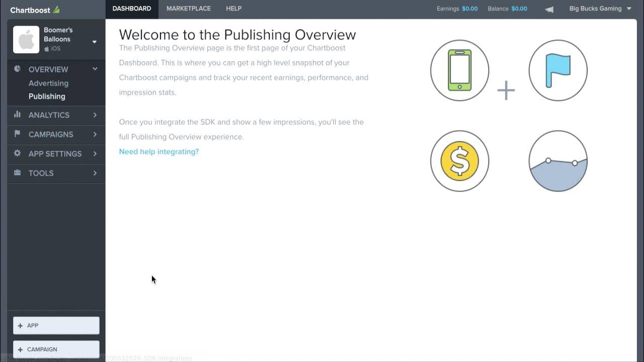Click the Analytics bar chart icon
The height and width of the screenshot is (362, 644).
pos(18,115)
